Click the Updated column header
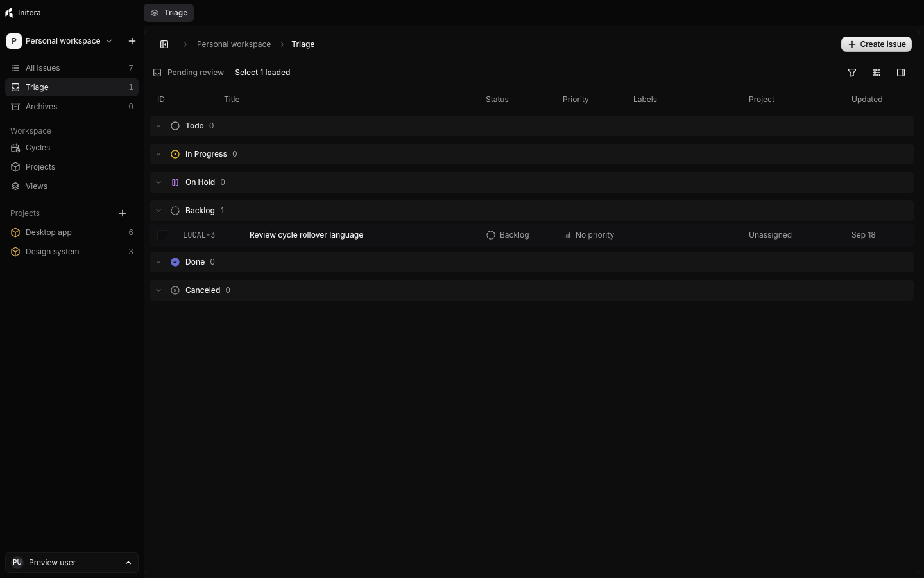924x578 pixels. pyautogui.click(x=867, y=100)
